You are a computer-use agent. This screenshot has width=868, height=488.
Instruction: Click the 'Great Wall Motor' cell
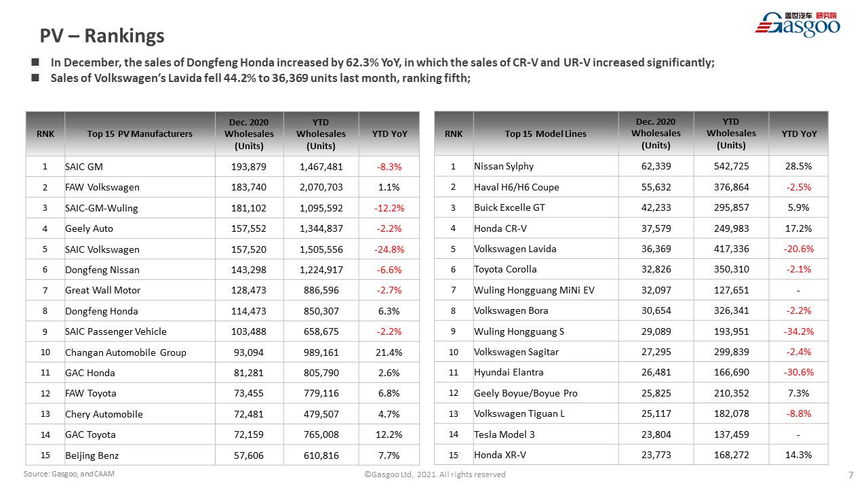(x=140, y=290)
